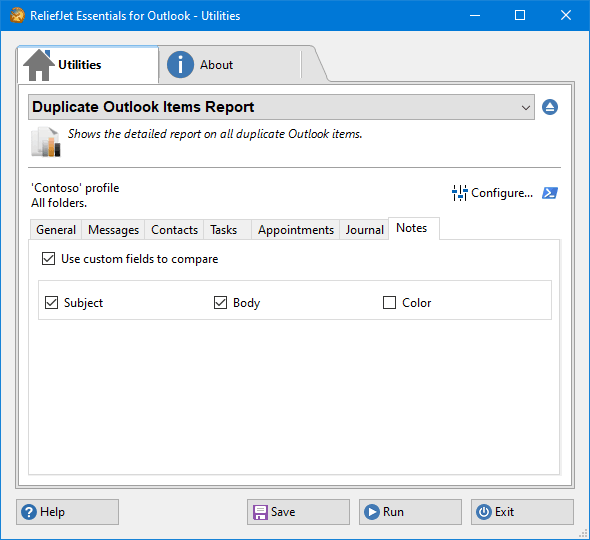The height and width of the screenshot is (540, 590).
Task: Click the house icon on Utilities tab
Action: [x=39, y=65]
